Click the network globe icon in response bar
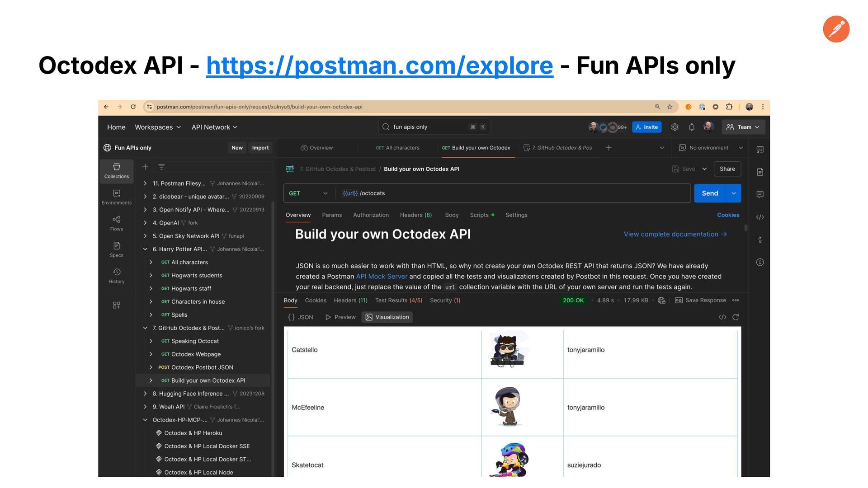The height and width of the screenshot is (488, 868). point(662,300)
